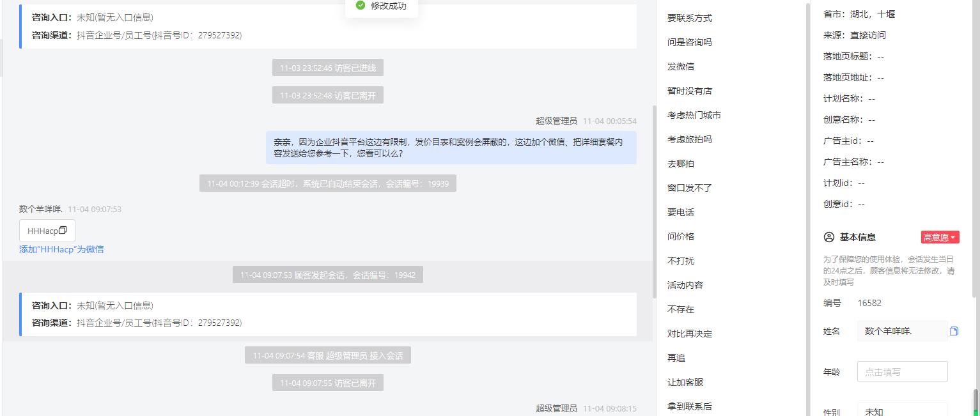Select quick reply 不打扰

click(680, 261)
